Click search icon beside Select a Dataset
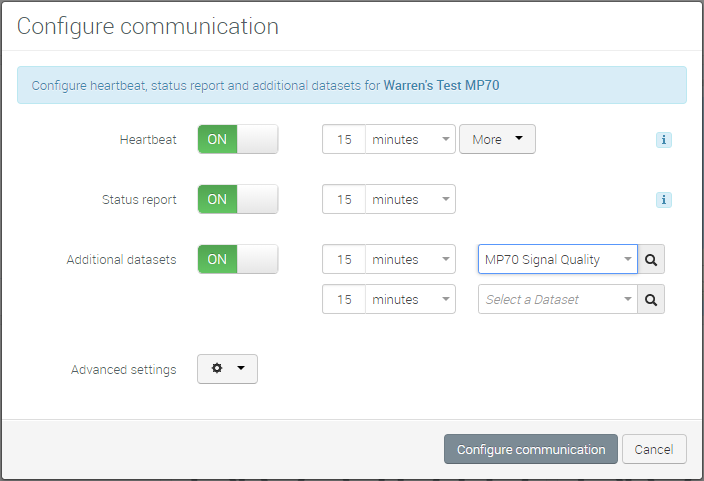Screen dimensions: 704x481 coord(651,299)
